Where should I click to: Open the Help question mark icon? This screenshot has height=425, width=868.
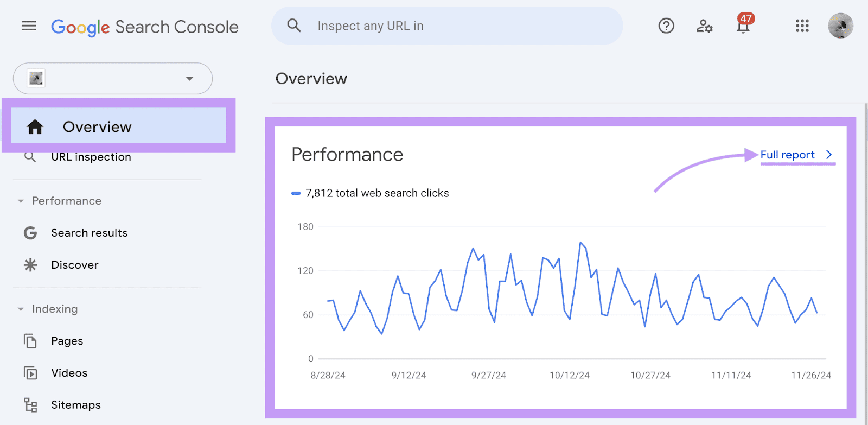[x=666, y=26]
